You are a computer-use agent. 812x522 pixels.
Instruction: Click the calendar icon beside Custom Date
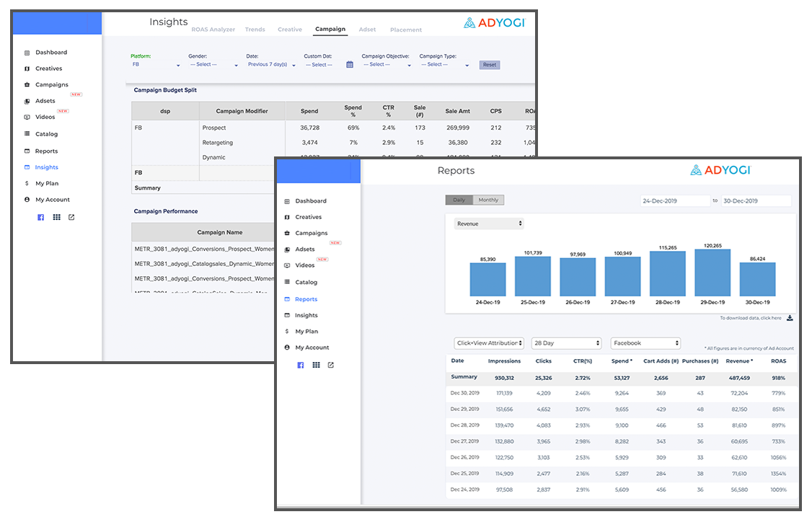point(350,65)
